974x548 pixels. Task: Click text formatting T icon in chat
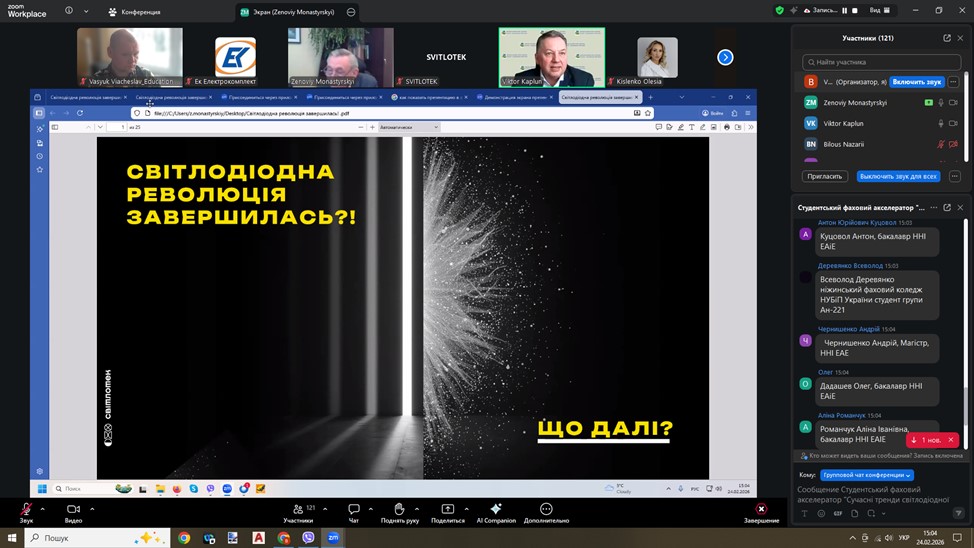click(804, 514)
